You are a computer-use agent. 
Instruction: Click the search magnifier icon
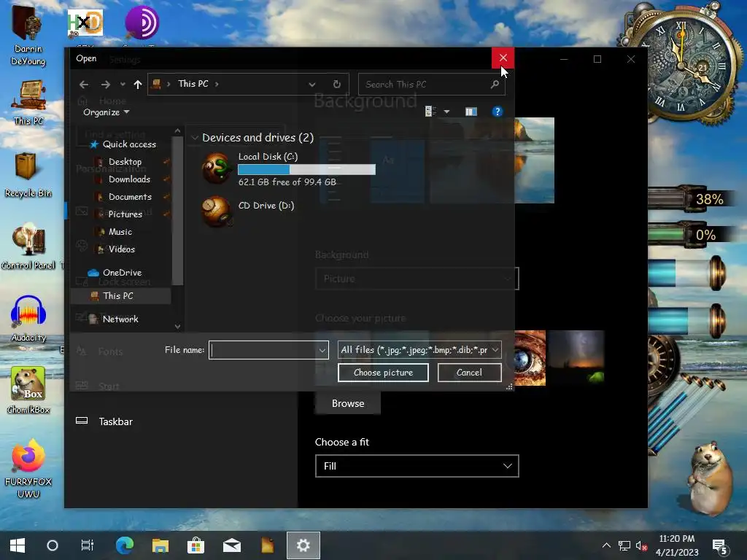point(495,85)
